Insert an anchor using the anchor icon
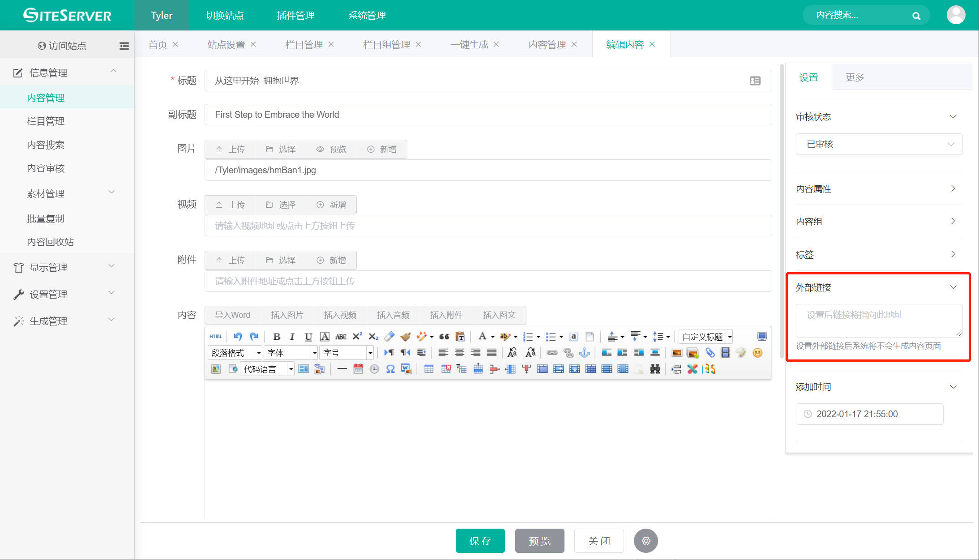 click(584, 353)
